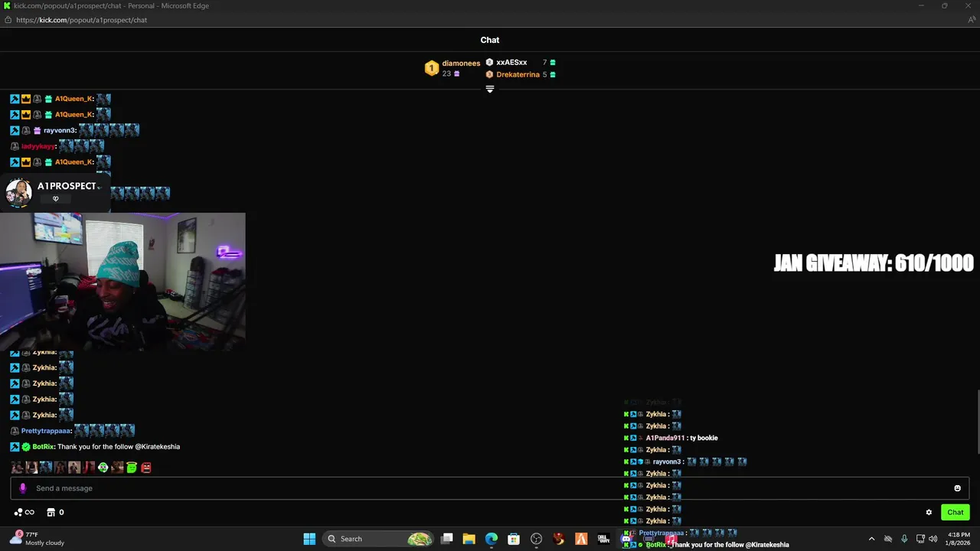Click the taskbar Search box
The image size is (980, 551).
click(379, 539)
